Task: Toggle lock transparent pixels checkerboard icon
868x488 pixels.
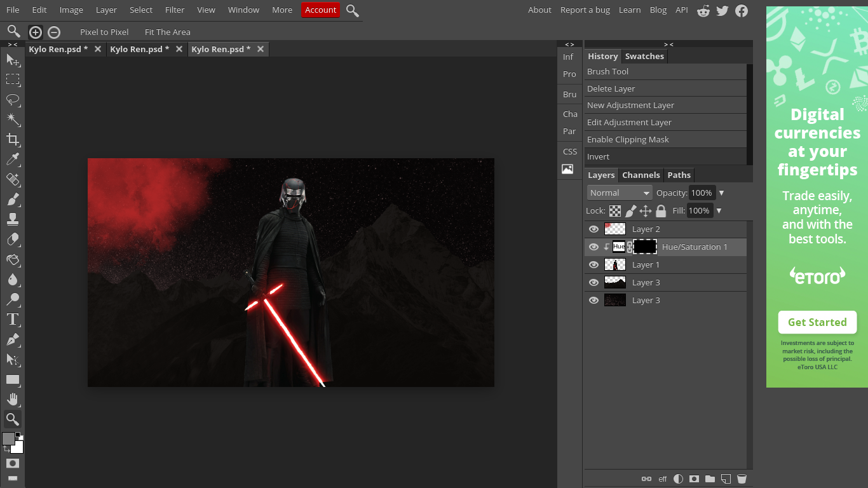Action: (615, 211)
